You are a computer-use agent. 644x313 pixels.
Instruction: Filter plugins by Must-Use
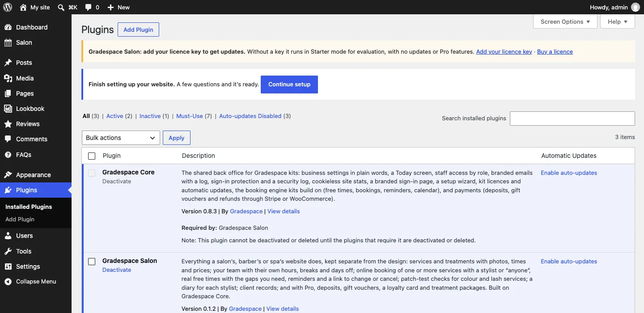coord(190,116)
